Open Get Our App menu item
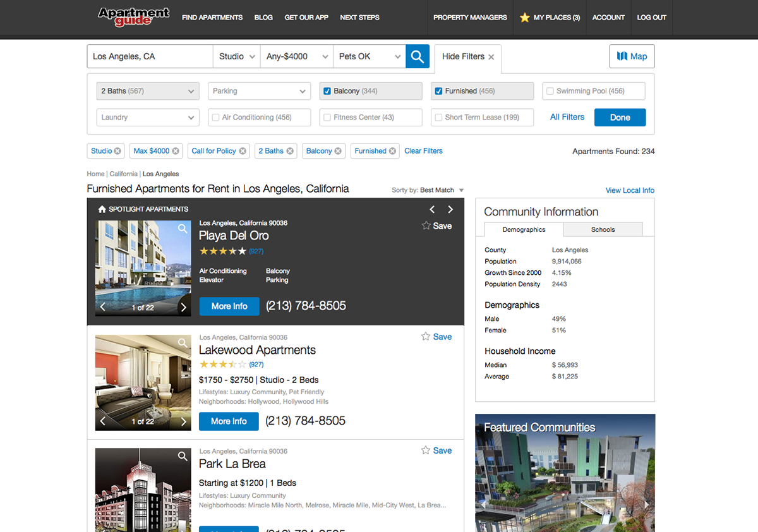The width and height of the screenshot is (758, 532). point(306,18)
